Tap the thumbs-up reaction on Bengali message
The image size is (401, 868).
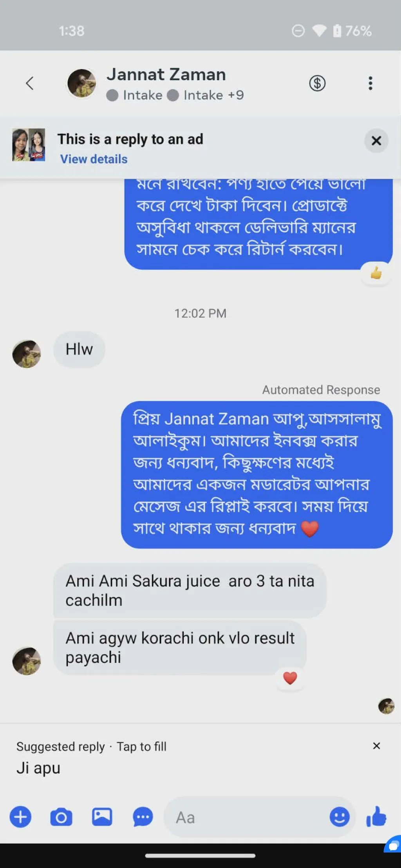coord(376,273)
